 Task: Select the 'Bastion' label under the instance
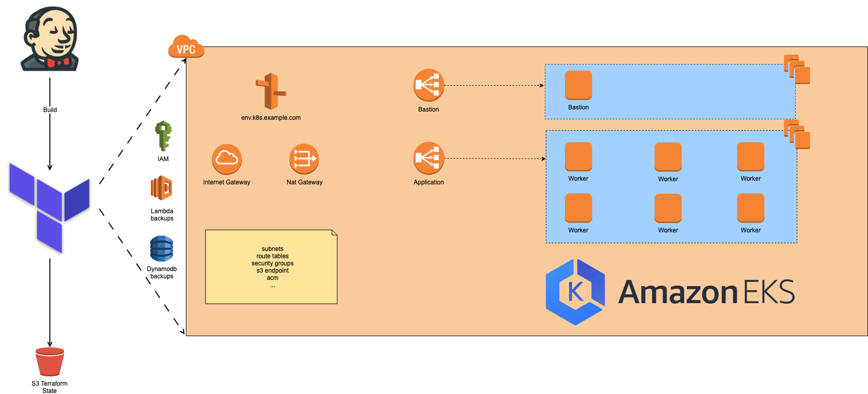coord(578,107)
